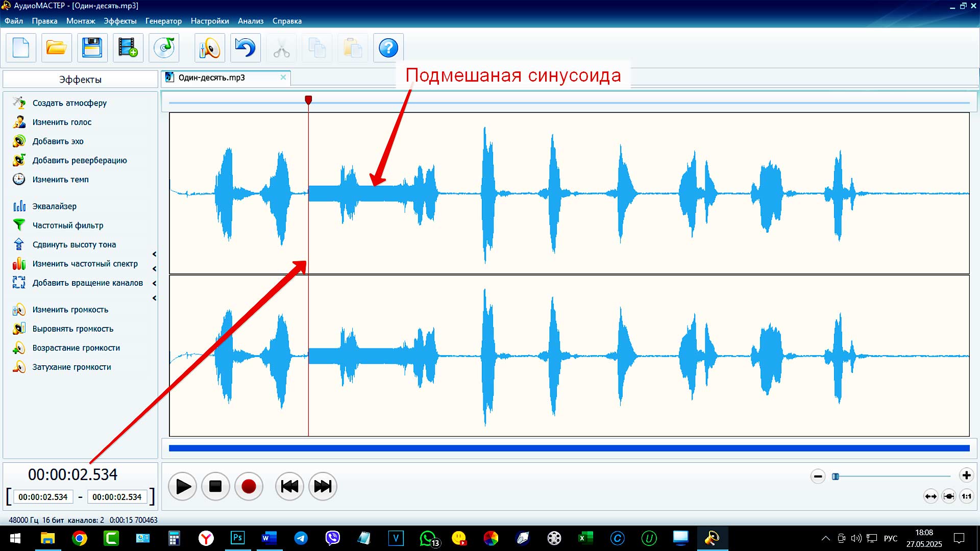This screenshot has width=980, height=551.
Task: Click the copy toolbar icon
Action: pyautogui.click(x=317, y=48)
